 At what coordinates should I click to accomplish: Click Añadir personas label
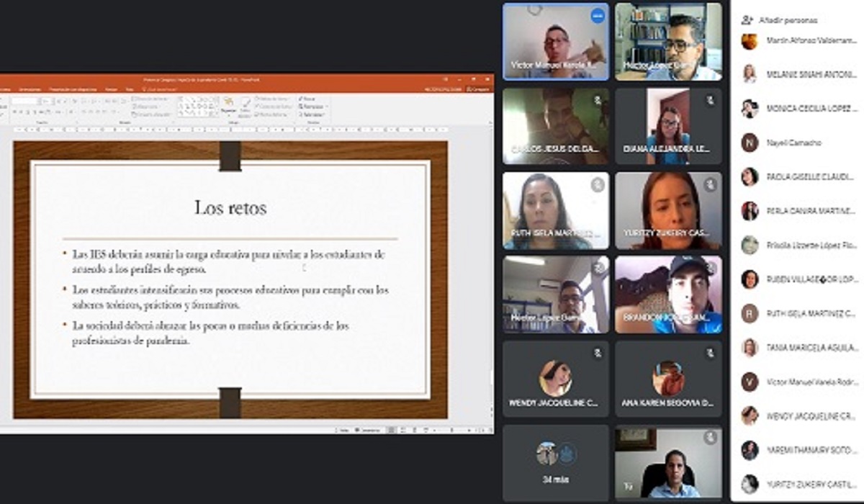788,20
